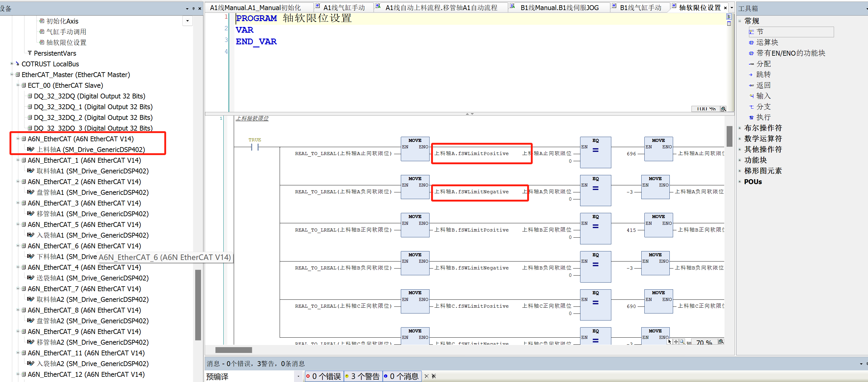Click the TRUE contact on the ladder rung
The image size is (868, 382).
(255, 147)
